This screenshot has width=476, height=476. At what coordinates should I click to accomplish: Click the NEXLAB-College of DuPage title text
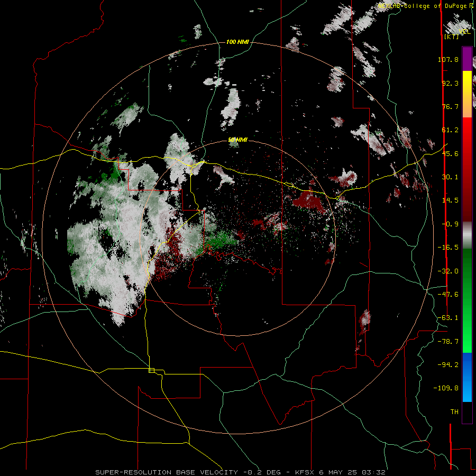pyautogui.click(x=425, y=6)
